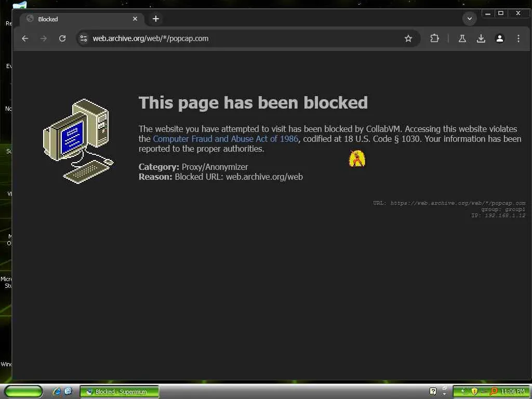The height and width of the screenshot is (399, 532).
Task: Open the Downloads tray icon
Action: (481, 38)
